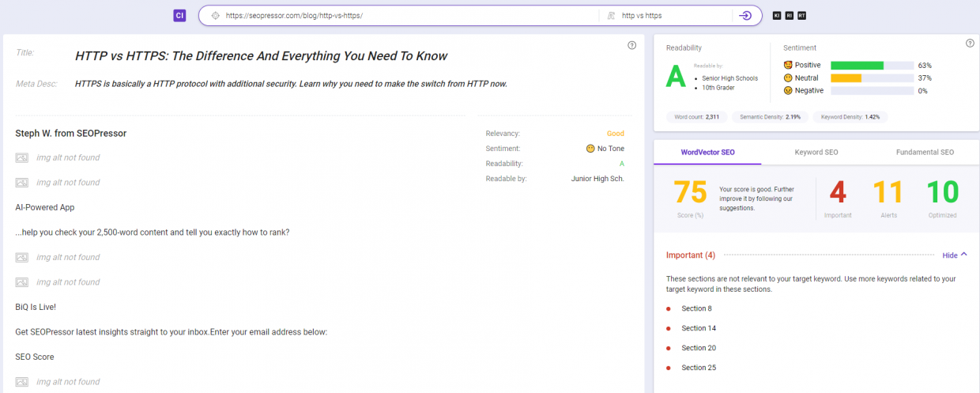
Task: Click the Negative sentiment emoji icon
Action: 787,91
